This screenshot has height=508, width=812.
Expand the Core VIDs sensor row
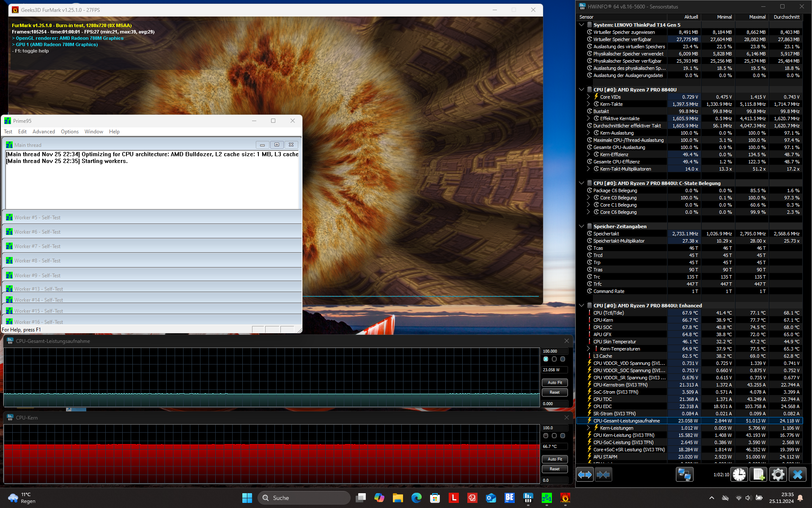pos(588,97)
